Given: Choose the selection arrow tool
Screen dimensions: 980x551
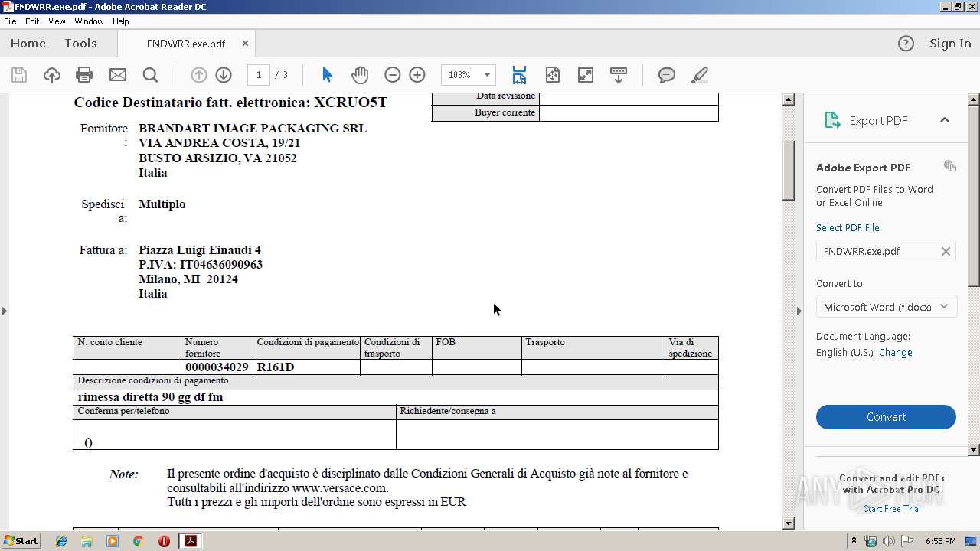Looking at the screenshot, I should 327,75.
